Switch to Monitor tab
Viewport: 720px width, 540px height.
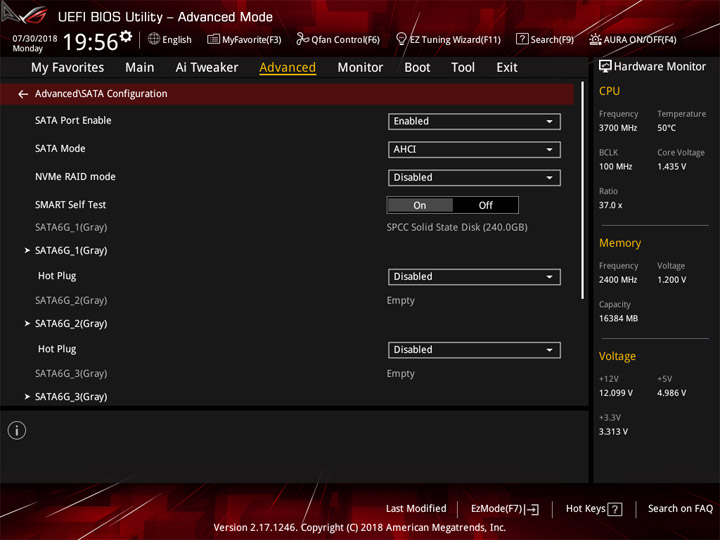(360, 68)
